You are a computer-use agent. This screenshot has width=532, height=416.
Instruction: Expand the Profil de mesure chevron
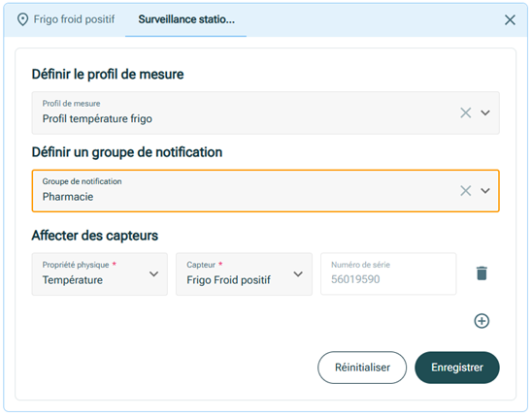pos(485,112)
